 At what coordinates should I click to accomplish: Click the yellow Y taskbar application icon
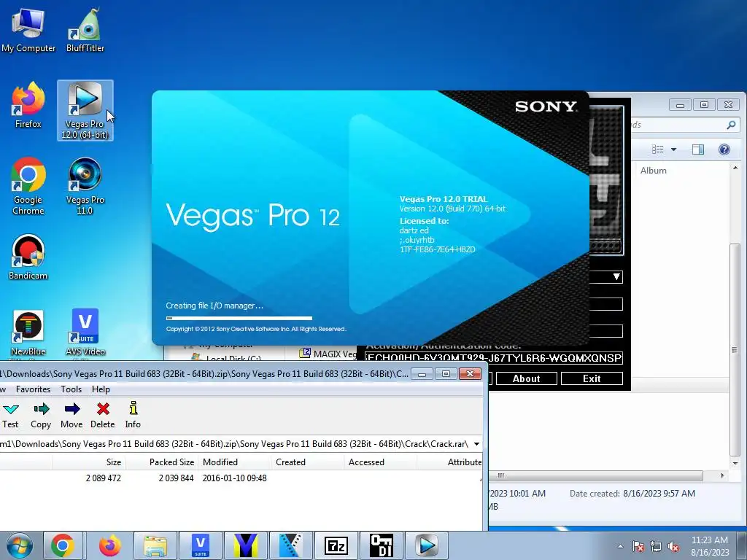coord(246,545)
